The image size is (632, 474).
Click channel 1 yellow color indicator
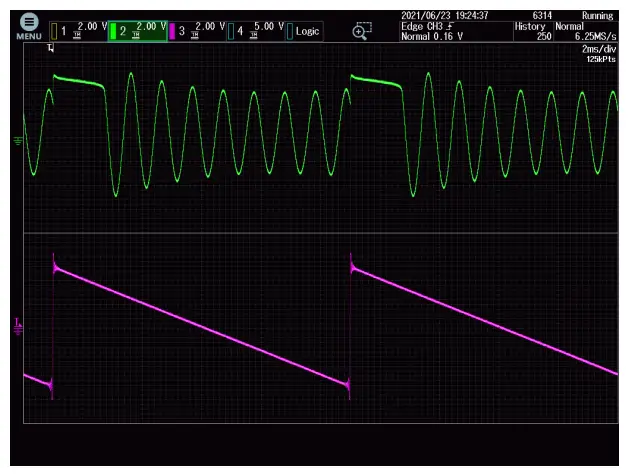tap(54, 31)
